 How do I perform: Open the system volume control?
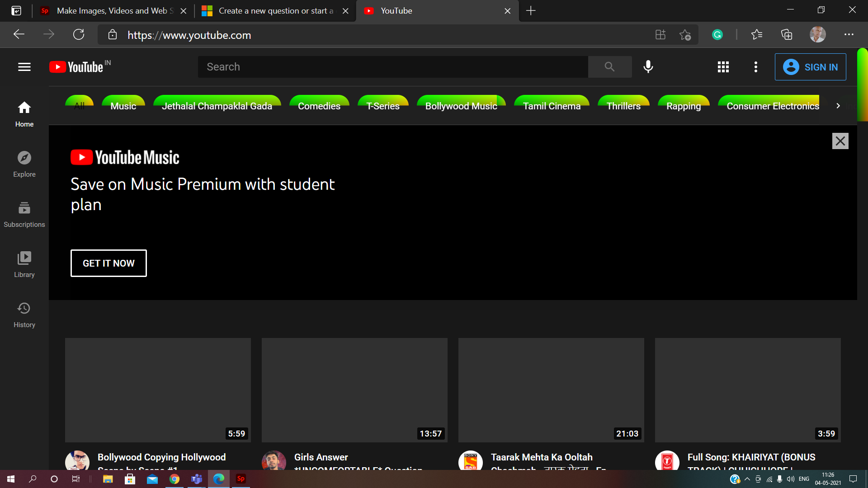click(790, 479)
